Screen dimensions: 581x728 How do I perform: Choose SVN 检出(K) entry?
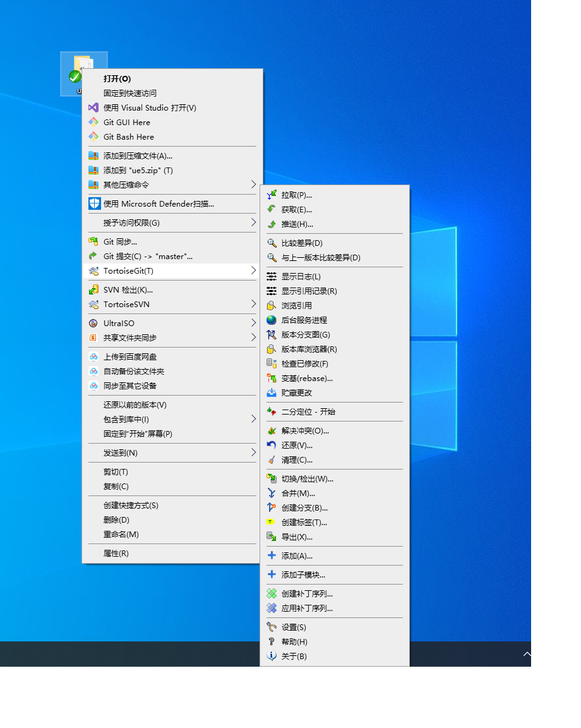tap(171, 290)
